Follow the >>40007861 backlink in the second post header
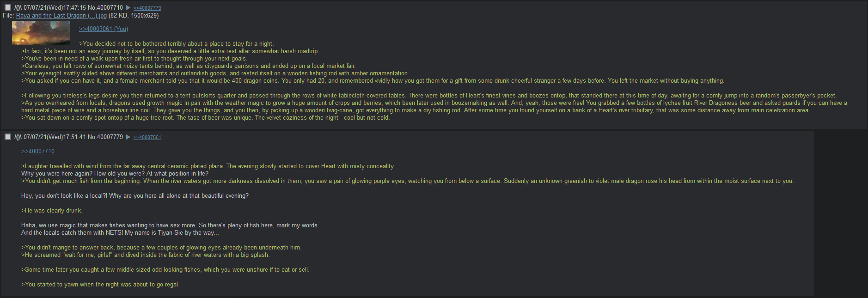 147,137
